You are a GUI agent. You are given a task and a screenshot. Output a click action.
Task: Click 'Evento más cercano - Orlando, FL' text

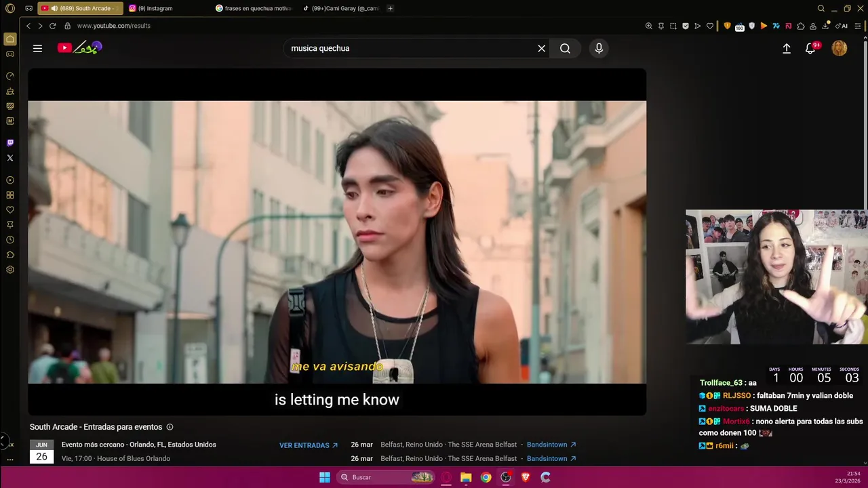point(139,445)
